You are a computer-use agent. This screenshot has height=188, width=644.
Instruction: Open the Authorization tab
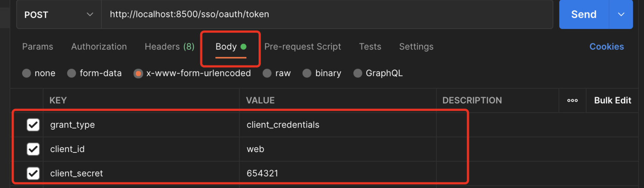[x=99, y=47]
